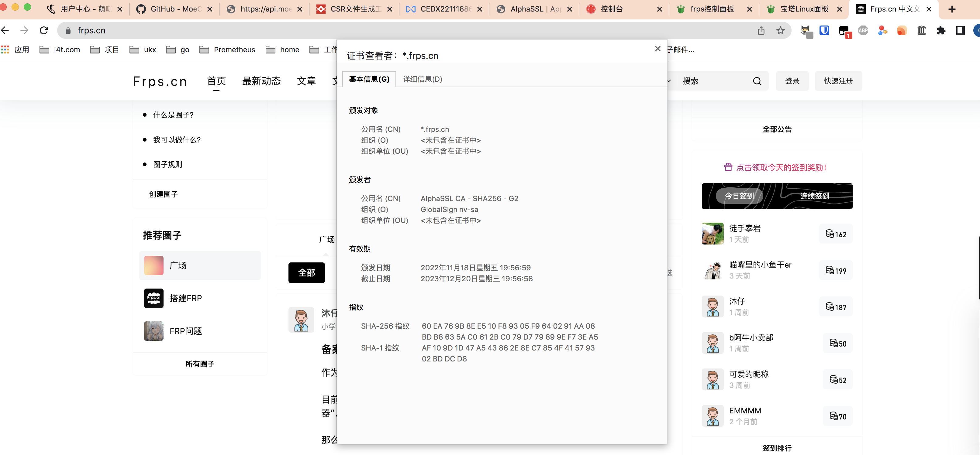Close the certificate viewer dialog

pos(657,49)
